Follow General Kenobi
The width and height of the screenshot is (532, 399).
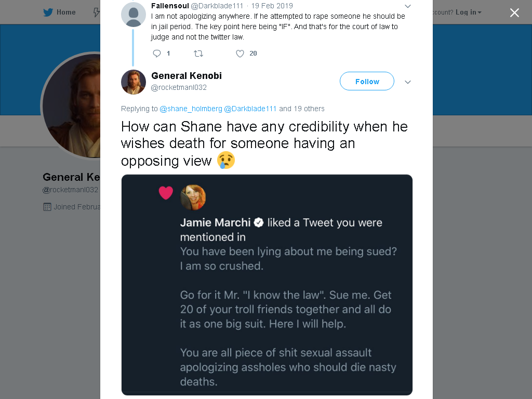[x=367, y=81]
